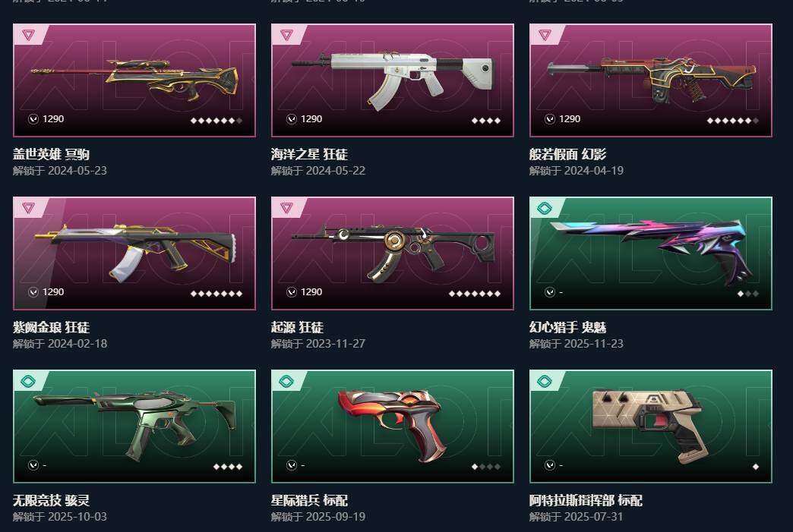This screenshot has width=793, height=532.
Task: Click the upgrade level diamonds on 起源 狂徒 card
Action: [x=475, y=294]
